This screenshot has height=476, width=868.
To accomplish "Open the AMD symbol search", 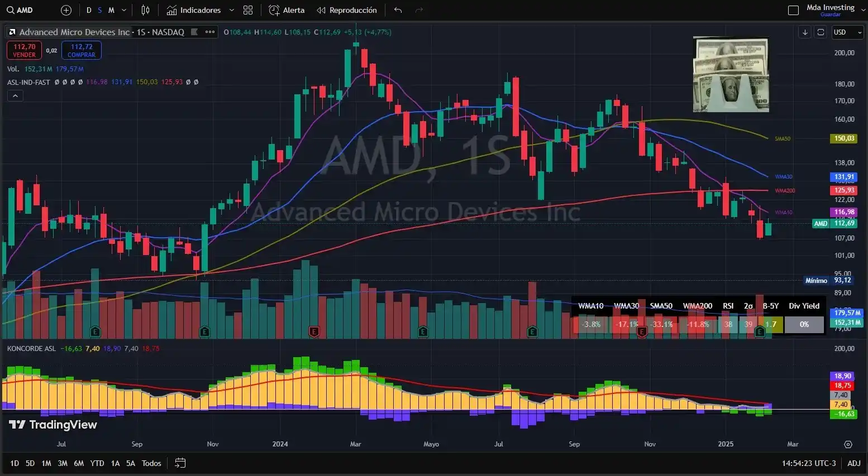I will (20, 10).
